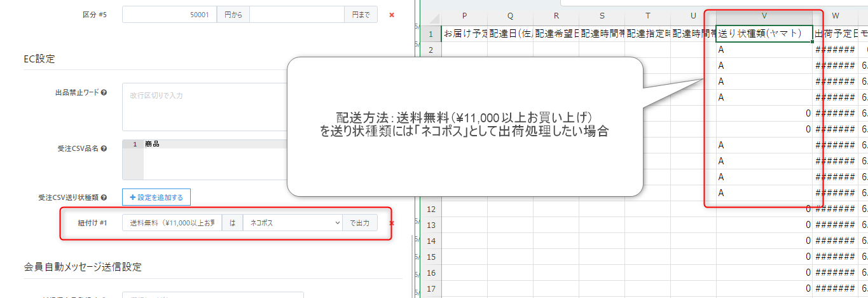Click help icon next to 受注CSV品名
The image size is (868, 298).
point(104,148)
